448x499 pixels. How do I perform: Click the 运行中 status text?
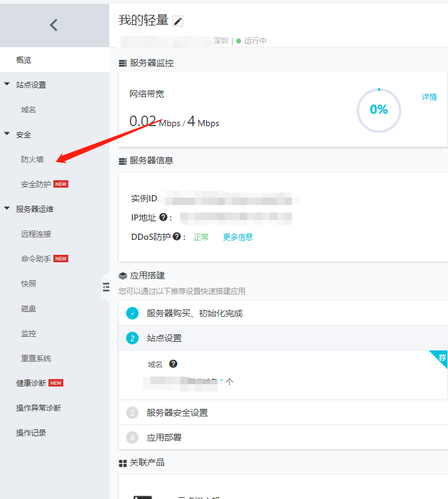click(x=255, y=41)
